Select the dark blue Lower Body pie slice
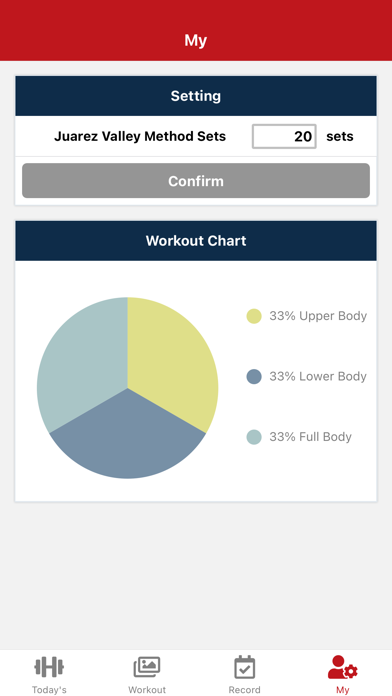 (x=127, y=439)
